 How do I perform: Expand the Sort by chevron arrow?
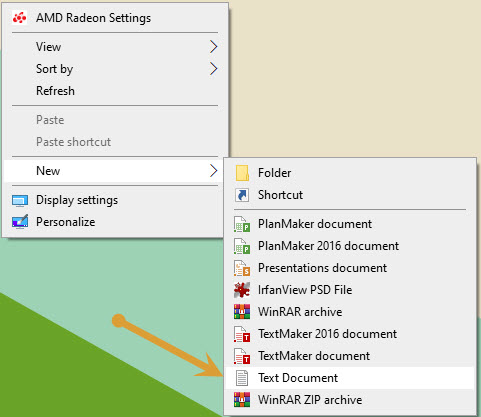coord(213,69)
